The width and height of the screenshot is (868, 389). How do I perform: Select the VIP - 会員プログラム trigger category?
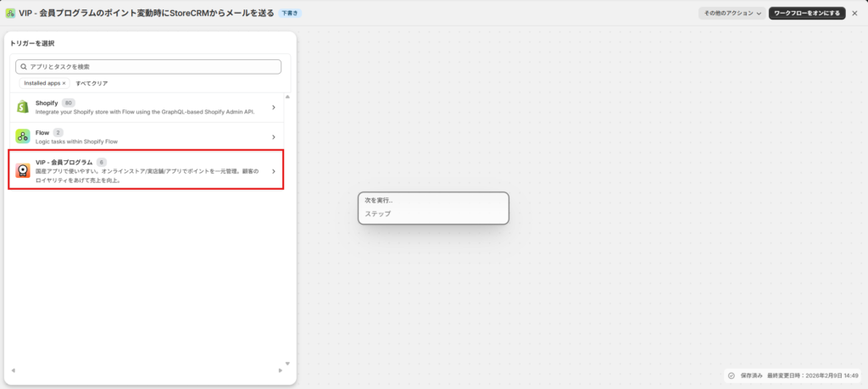(144, 170)
